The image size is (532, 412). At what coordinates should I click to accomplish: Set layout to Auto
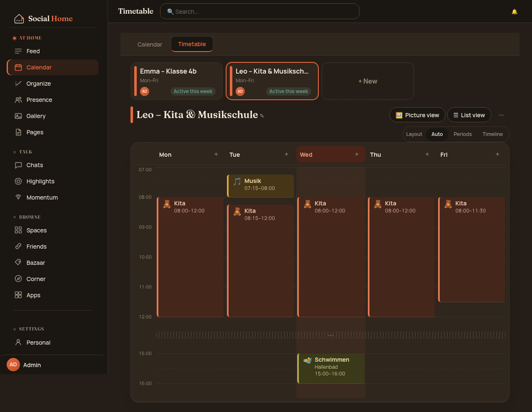pyautogui.click(x=437, y=134)
